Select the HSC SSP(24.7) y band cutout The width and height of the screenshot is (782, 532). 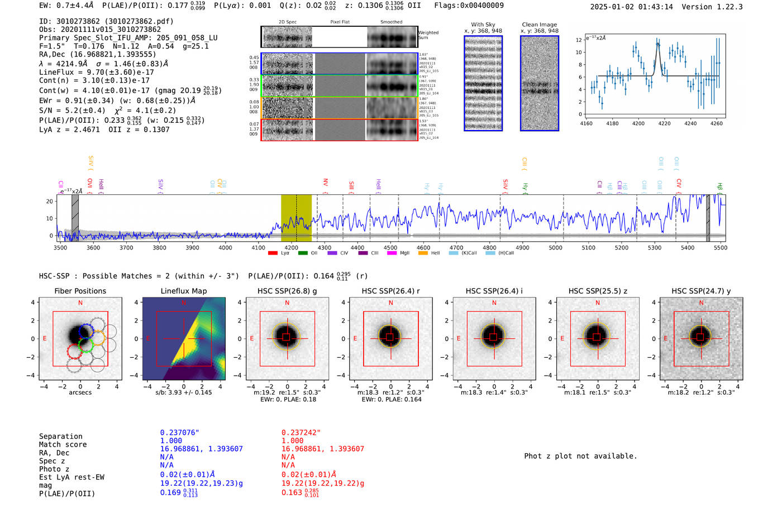[x=701, y=338]
